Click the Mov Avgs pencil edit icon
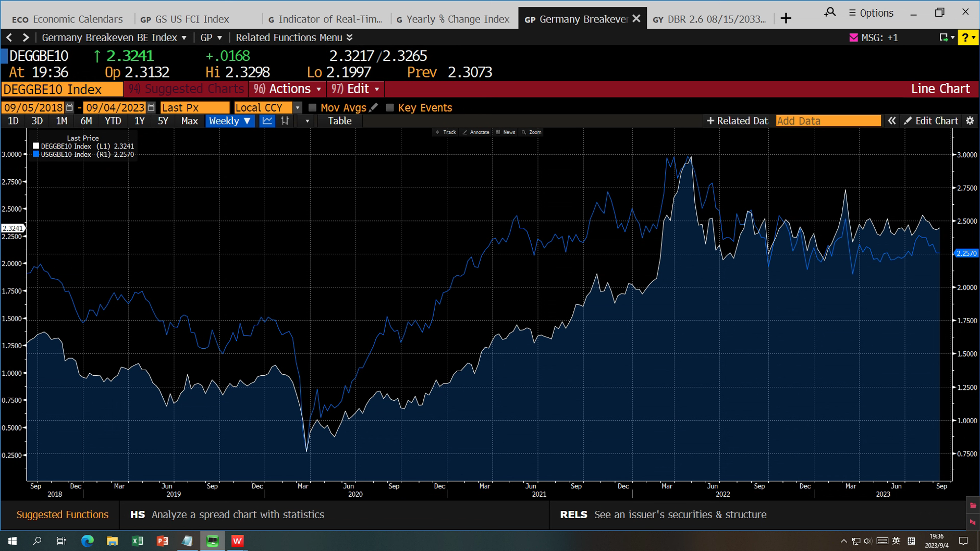The width and height of the screenshot is (980, 551). (x=374, y=107)
